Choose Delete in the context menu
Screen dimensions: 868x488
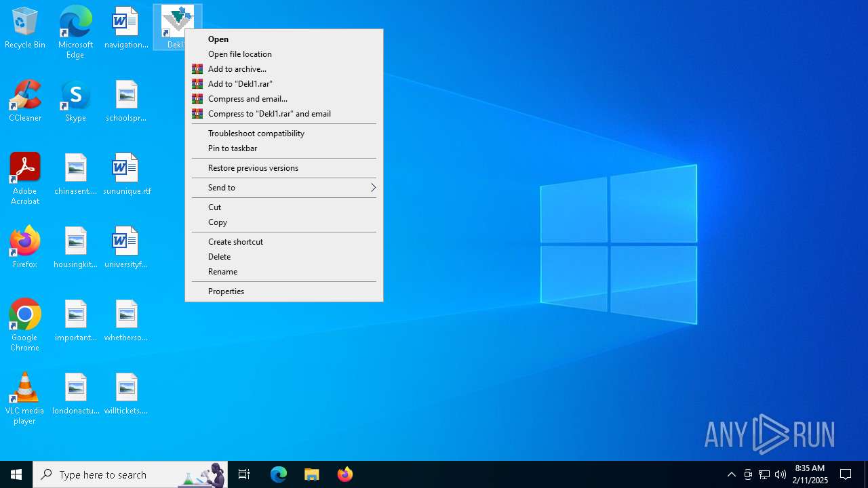(x=283, y=257)
